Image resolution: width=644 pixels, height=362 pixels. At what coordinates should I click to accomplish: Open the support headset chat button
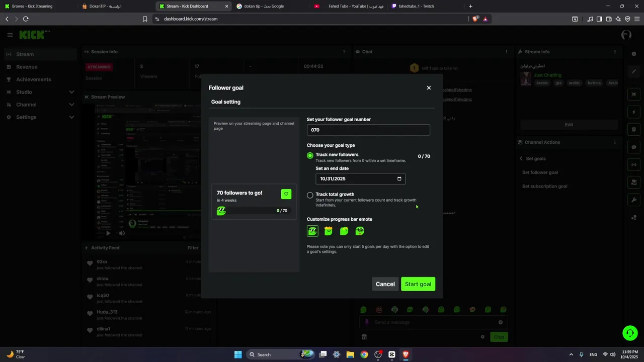[x=630, y=333]
